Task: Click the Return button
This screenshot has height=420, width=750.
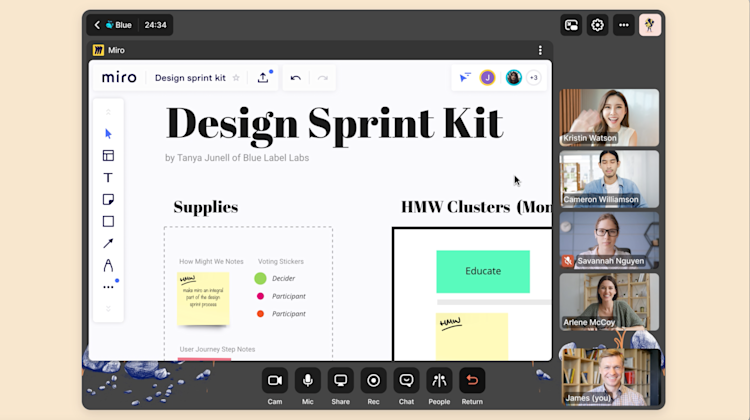Action: [x=472, y=381]
